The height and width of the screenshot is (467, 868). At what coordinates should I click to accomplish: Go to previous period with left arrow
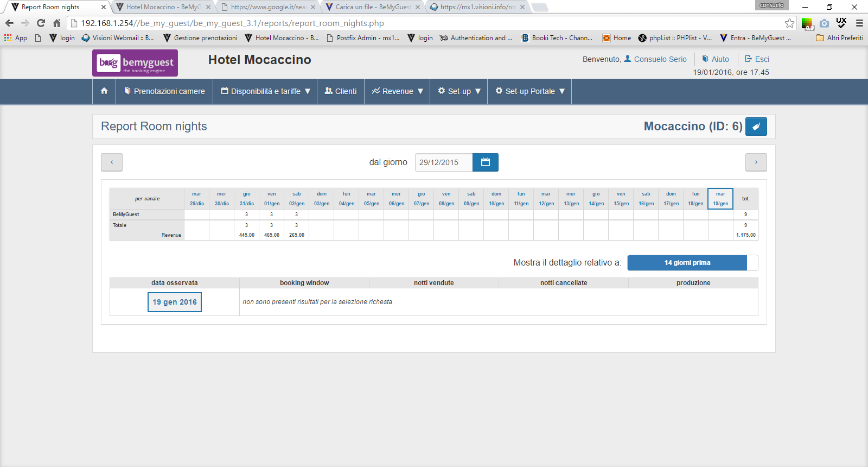(x=112, y=162)
